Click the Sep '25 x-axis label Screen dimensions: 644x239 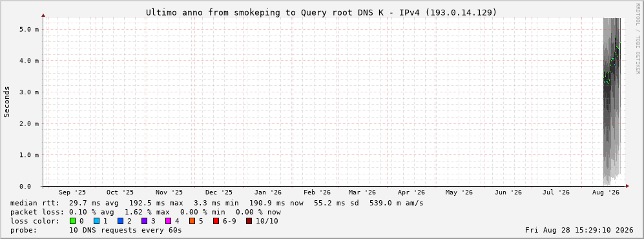(72, 192)
